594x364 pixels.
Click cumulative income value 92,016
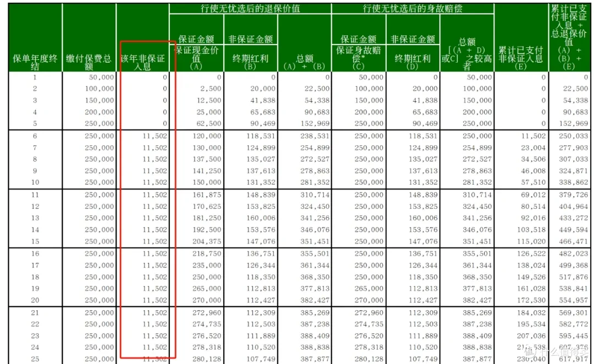[533, 218]
